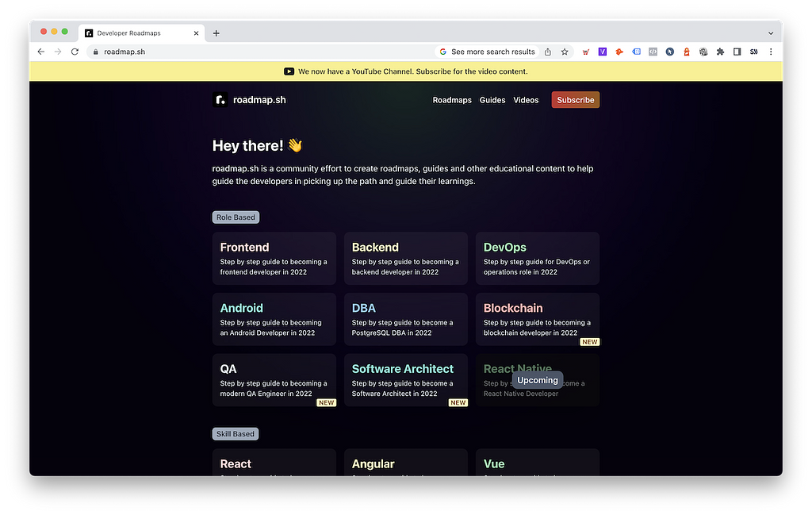812x515 pixels.
Task: Open the Guides nav link
Action: tap(492, 100)
